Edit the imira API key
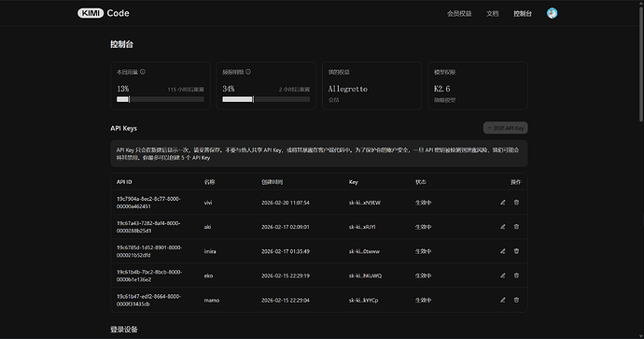The width and height of the screenshot is (644, 339). pyautogui.click(x=503, y=251)
